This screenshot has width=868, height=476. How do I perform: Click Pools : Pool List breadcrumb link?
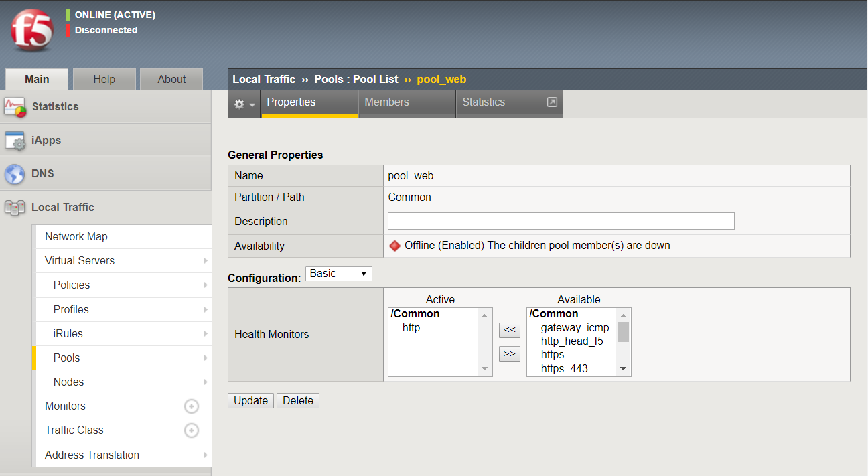click(356, 79)
